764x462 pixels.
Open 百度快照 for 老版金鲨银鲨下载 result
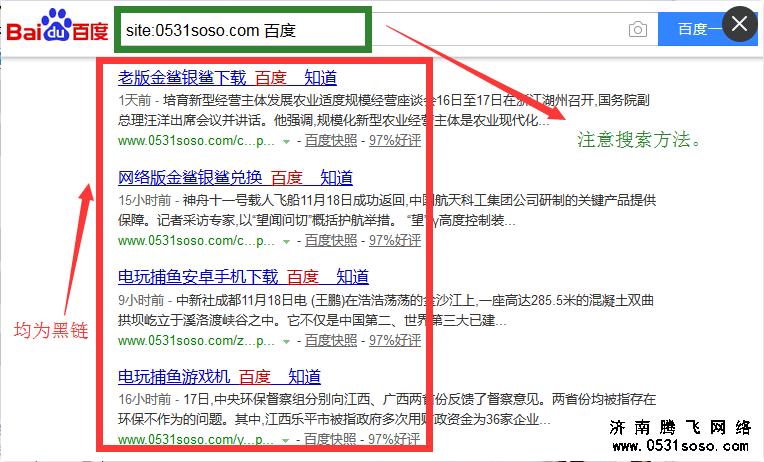pyautogui.click(x=331, y=141)
